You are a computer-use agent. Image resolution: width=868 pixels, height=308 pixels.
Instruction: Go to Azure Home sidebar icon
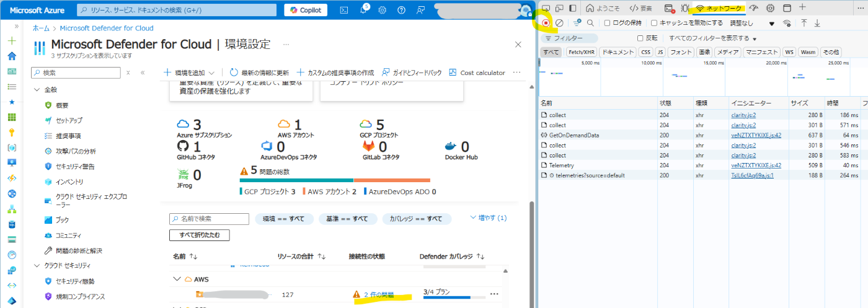point(12,56)
